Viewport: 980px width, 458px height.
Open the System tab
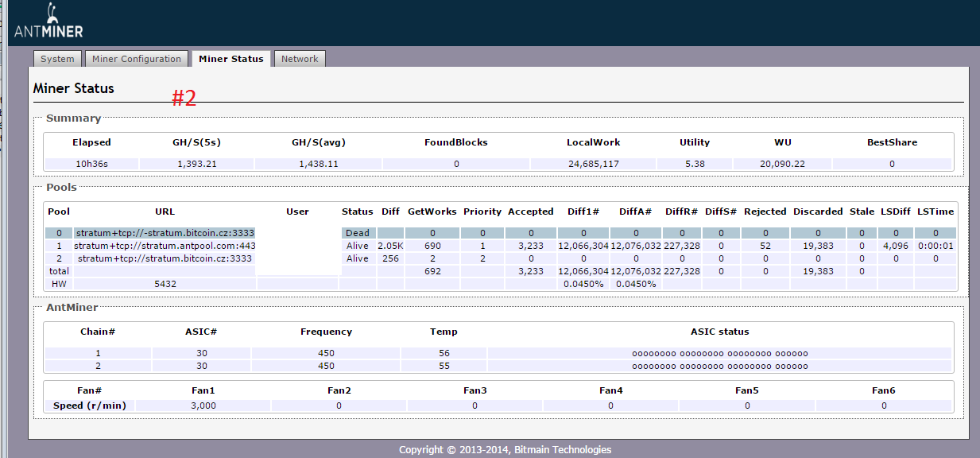click(x=57, y=59)
